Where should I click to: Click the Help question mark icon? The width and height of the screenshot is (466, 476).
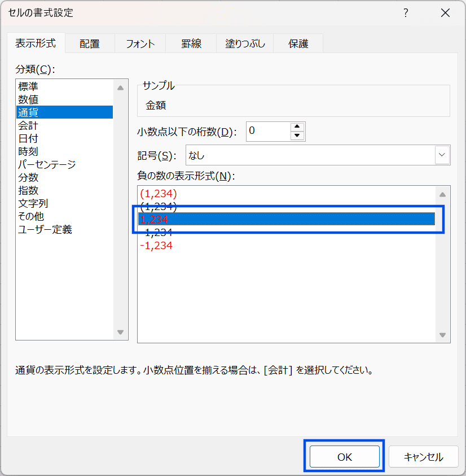tap(405, 13)
